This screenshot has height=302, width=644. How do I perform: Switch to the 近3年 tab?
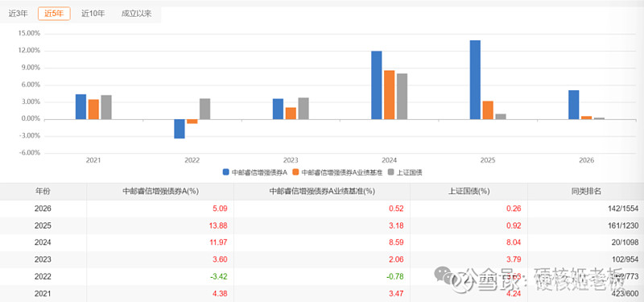click(18, 14)
